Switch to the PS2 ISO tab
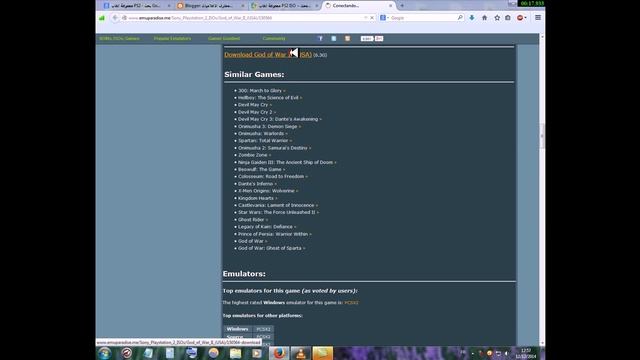 [x=284, y=6]
